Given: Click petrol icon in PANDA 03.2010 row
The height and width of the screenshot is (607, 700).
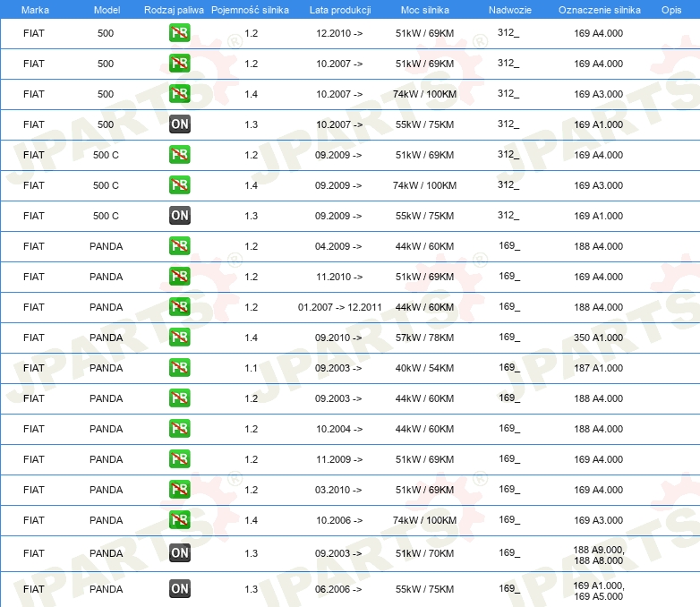Looking at the screenshot, I should point(179,490).
